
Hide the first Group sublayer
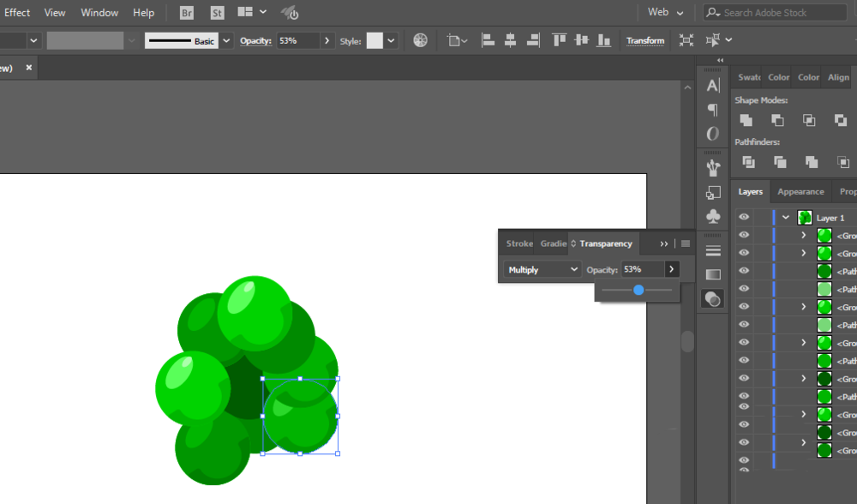(x=744, y=235)
